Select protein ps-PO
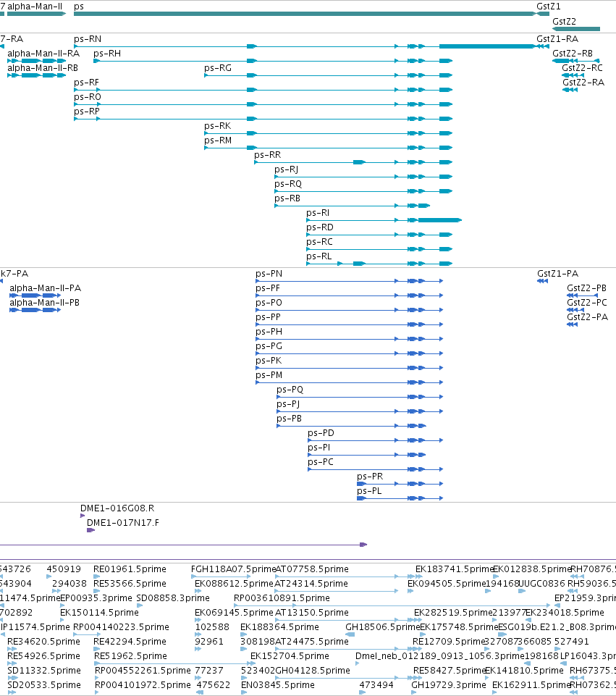This screenshot has height=696, width=616. click(350, 310)
